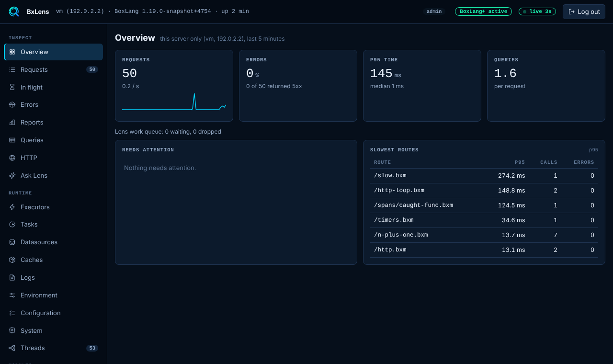The height and width of the screenshot is (364, 613).
Task: Click the BxLens magnifier logo icon
Action: pyautogui.click(x=14, y=11)
